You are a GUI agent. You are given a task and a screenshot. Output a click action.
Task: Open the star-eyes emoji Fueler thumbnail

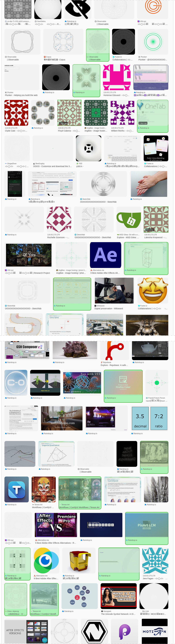click(153, 290)
